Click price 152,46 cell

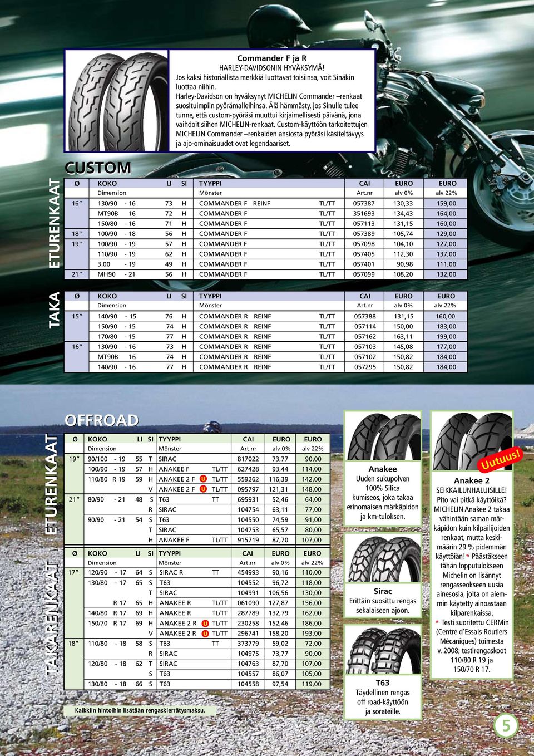tap(279, 624)
